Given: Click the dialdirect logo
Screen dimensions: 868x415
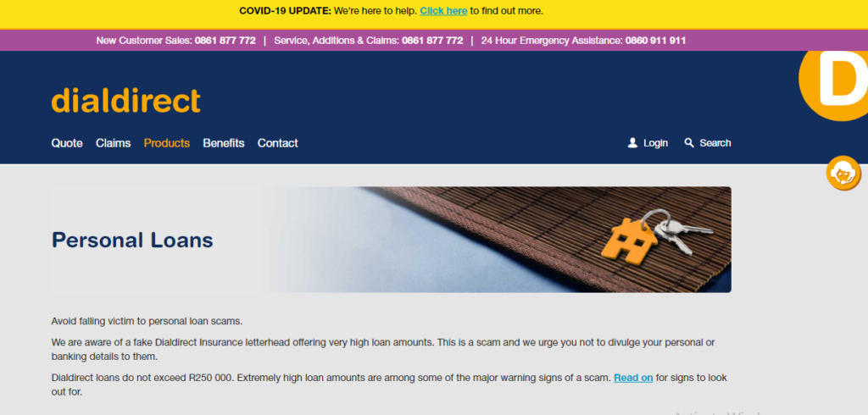Looking at the screenshot, I should pos(125,100).
